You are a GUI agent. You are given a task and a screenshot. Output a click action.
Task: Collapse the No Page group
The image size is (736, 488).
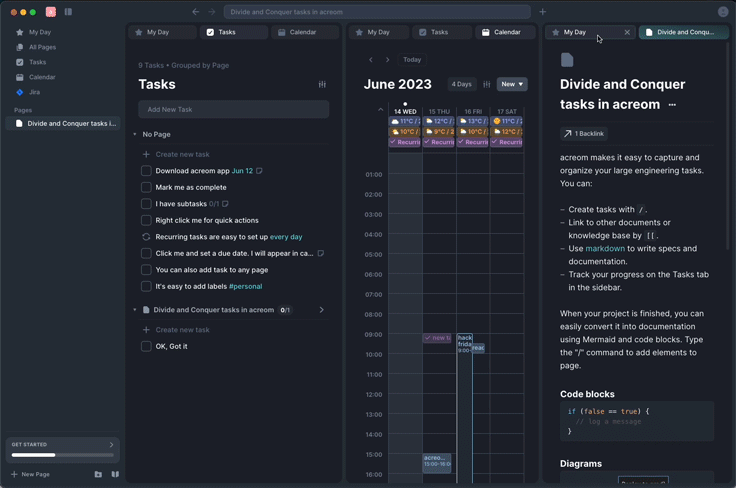coord(135,134)
